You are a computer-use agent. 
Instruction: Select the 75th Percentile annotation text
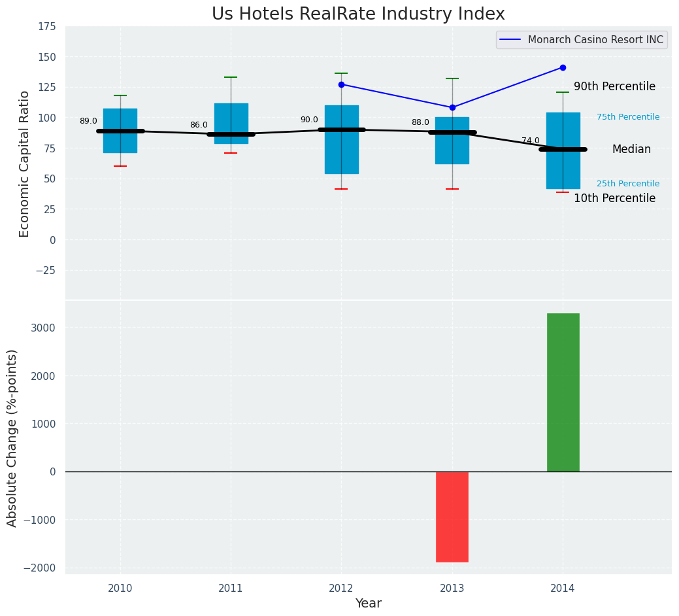click(x=628, y=117)
